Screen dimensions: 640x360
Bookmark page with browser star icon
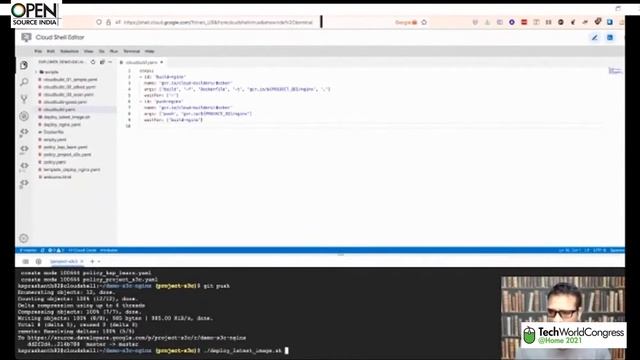tap(424, 22)
